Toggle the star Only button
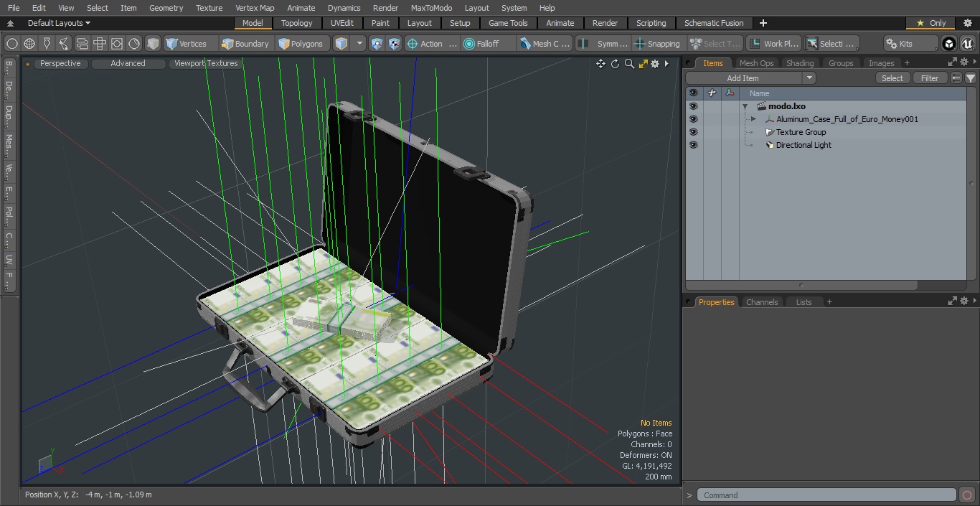This screenshot has height=506, width=980. point(930,23)
